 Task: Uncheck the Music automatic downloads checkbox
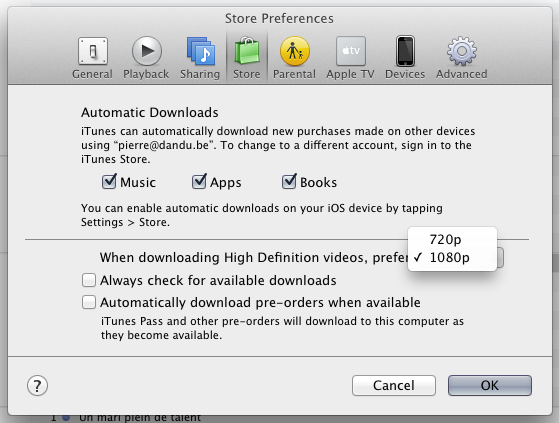(109, 182)
